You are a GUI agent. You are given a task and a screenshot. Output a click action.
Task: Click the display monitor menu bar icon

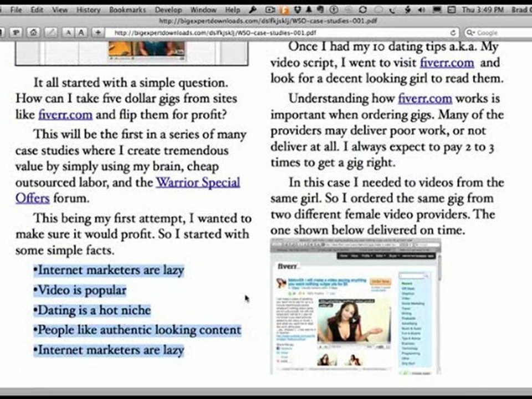pos(437,10)
